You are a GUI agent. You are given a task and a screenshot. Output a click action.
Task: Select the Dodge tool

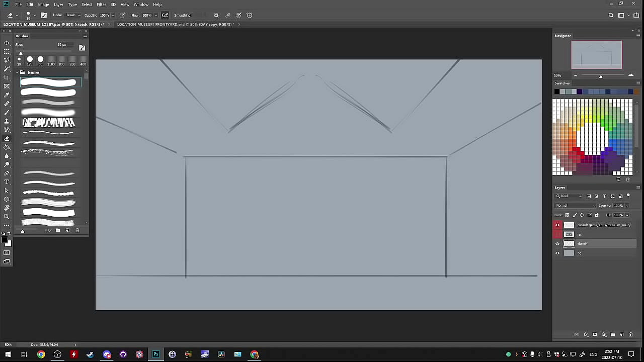click(x=7, y=164)
